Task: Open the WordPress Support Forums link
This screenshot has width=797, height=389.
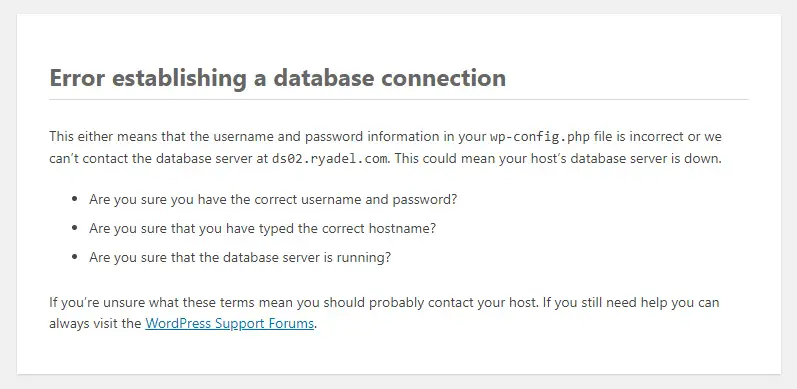Action: click(x=229, y=323)
